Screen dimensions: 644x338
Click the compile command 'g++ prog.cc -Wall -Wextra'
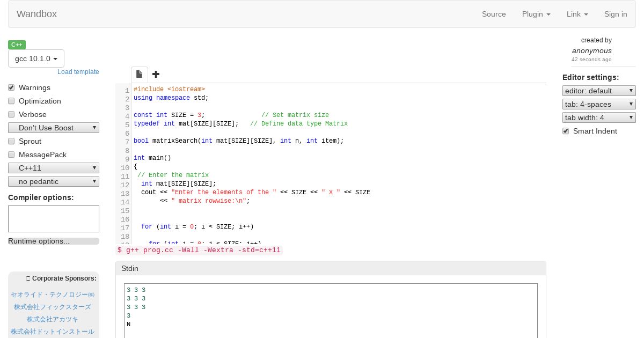199,250
